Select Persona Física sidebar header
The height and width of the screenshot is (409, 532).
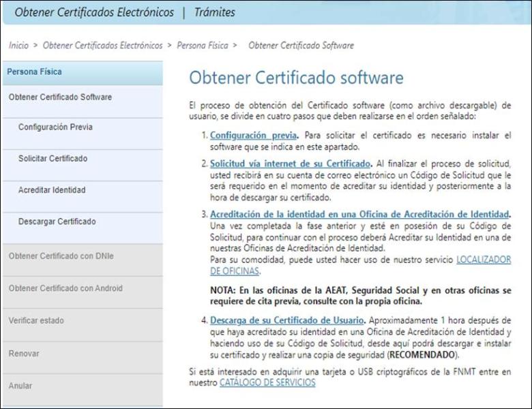[34, 72]
